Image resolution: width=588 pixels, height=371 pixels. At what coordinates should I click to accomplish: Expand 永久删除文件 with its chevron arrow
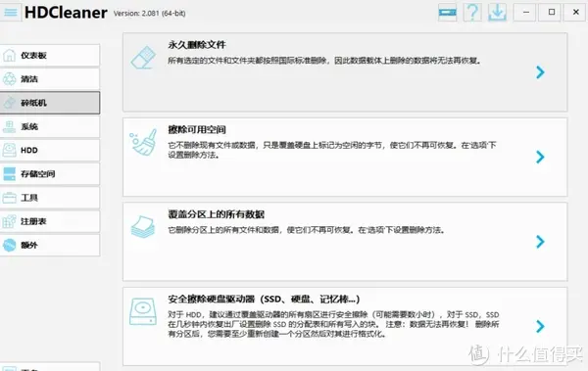coord(540,72)
